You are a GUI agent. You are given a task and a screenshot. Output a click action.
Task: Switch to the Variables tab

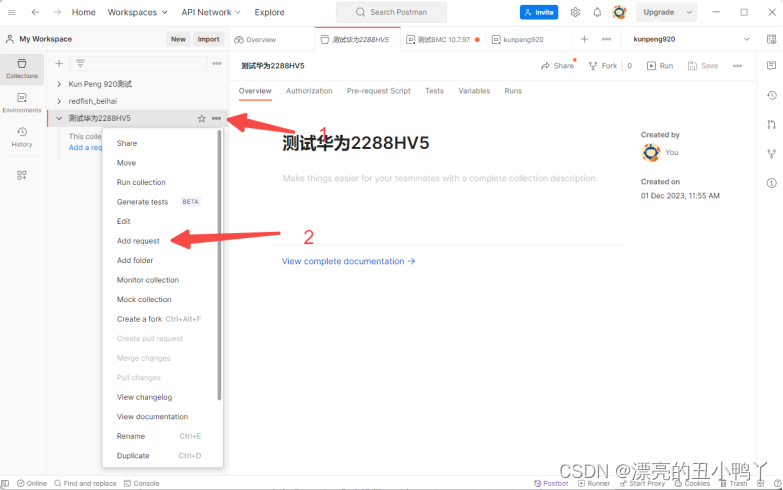(x=474, y=91)
